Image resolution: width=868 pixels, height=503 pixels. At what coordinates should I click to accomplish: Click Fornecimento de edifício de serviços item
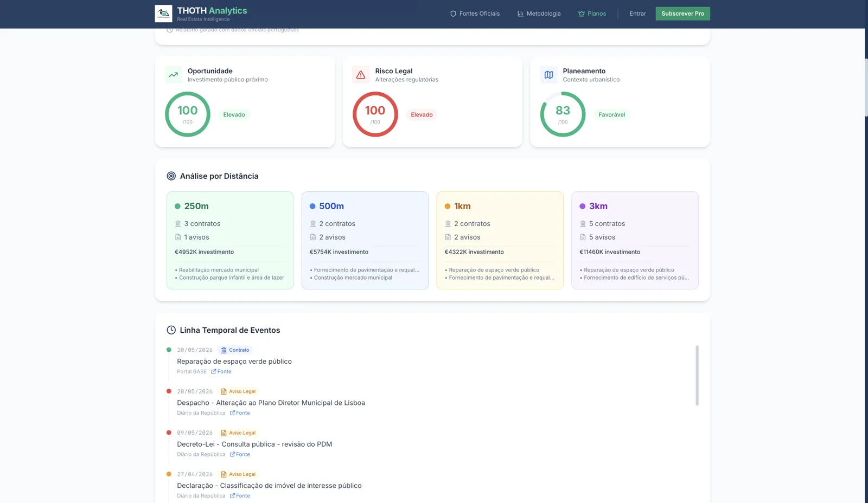[634, 278]
